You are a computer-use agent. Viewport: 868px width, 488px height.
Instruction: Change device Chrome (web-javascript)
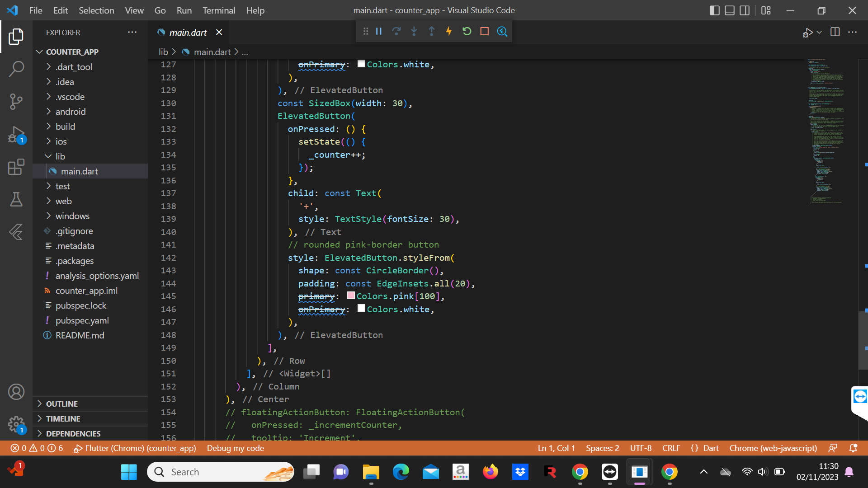pos(773,448)
